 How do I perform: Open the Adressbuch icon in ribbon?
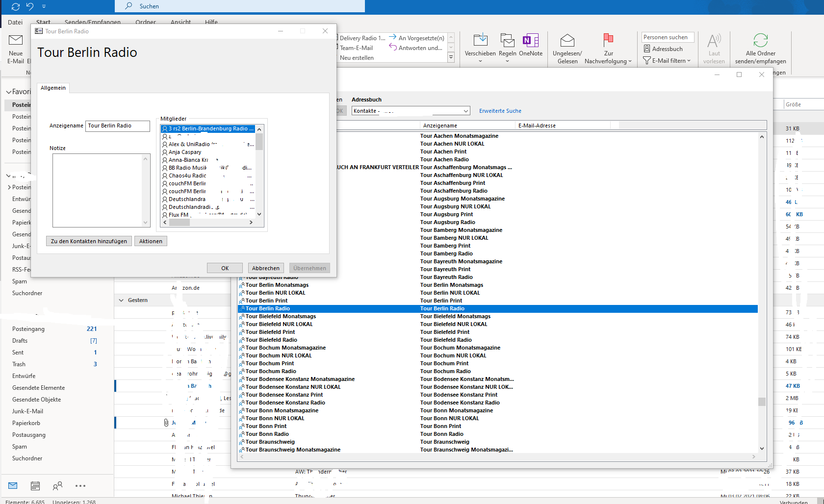tap(647, 49)
